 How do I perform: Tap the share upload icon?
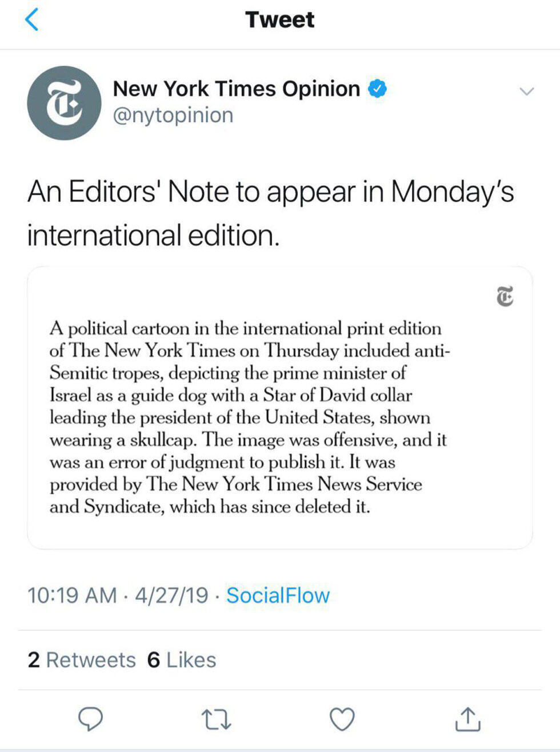click(x=468, y=719)
